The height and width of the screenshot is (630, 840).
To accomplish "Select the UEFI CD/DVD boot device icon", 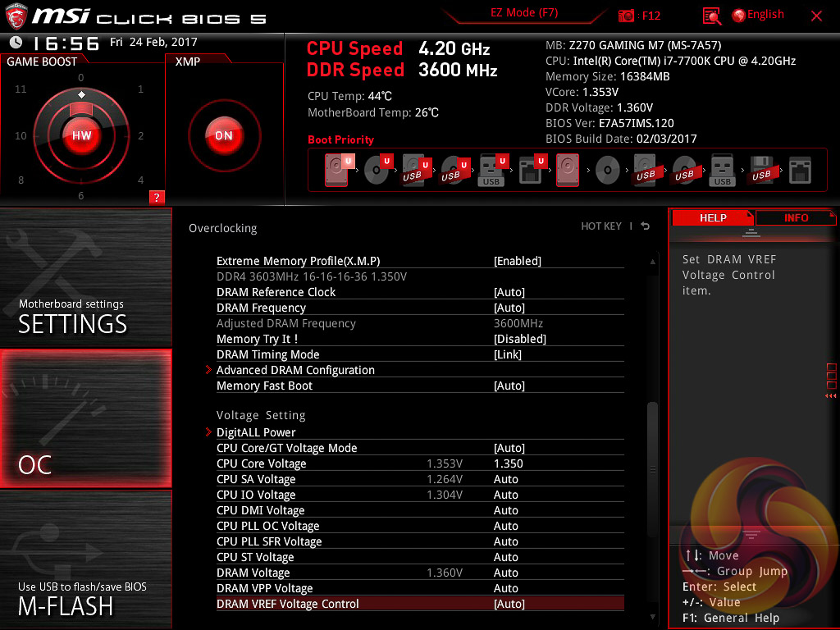I will click(x=377, y=170).
